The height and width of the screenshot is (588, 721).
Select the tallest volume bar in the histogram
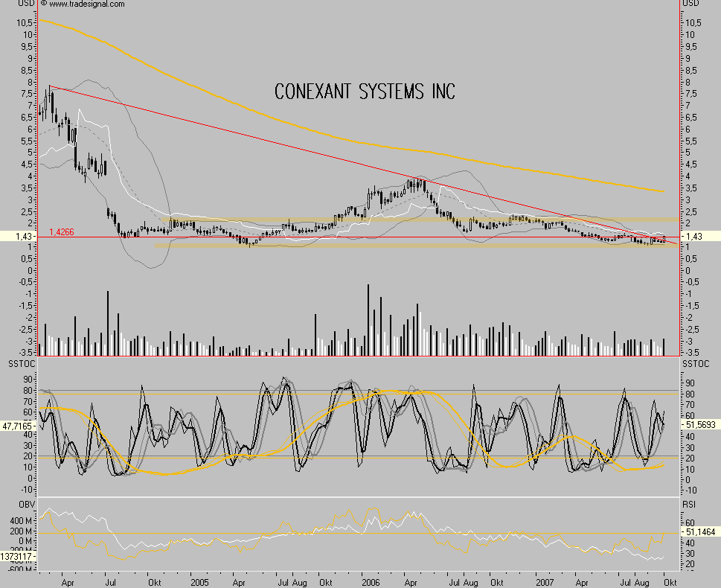click(x=368, y=319)
